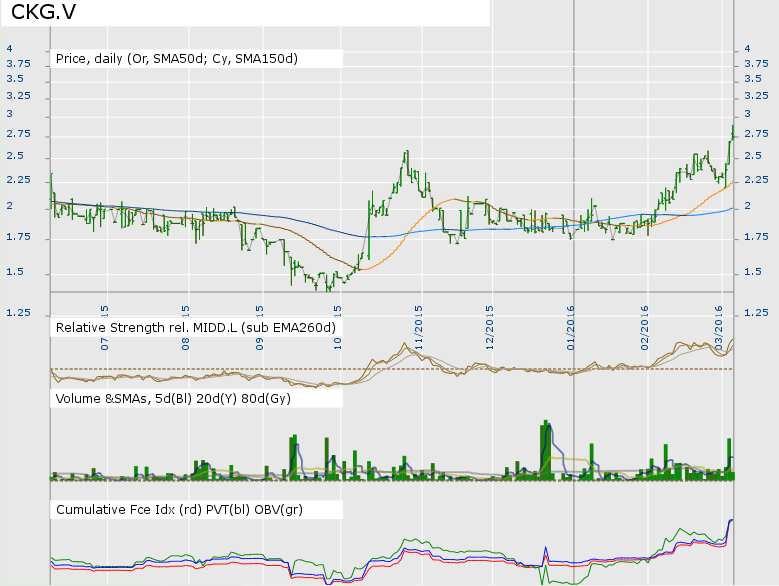Click the November 2015 price peak
This screenshot has height=586, width=779.
(x=405, y=153)
